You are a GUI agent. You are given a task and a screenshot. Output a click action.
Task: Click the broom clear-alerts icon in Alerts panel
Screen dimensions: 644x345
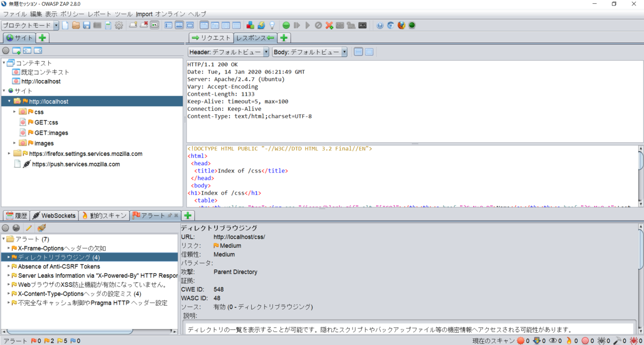(x=41, y=228)
